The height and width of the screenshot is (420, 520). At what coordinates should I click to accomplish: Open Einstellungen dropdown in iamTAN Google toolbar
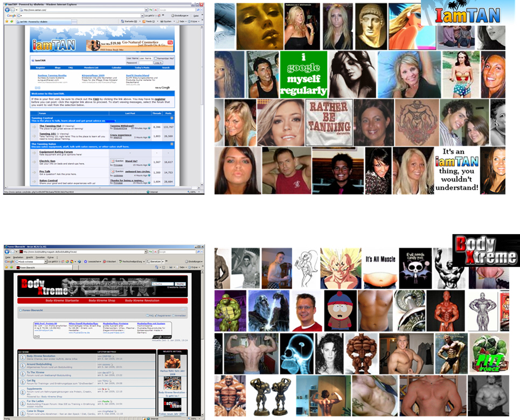188,16
